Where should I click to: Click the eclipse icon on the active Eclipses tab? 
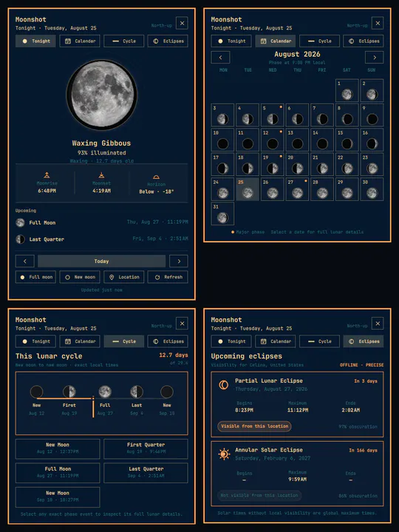click(351, 341)
